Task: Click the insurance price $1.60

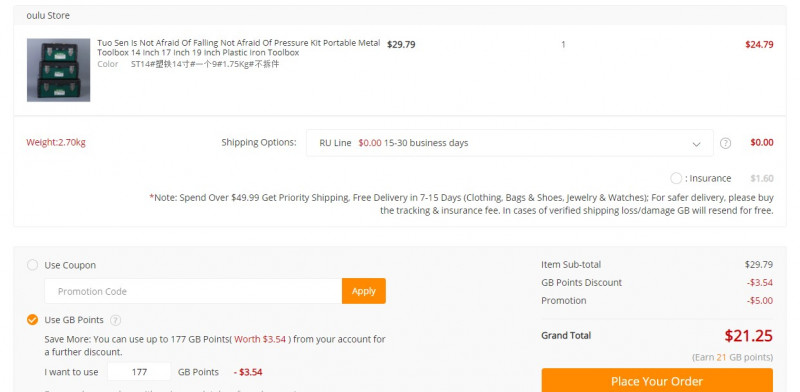Action: [762, 179]
